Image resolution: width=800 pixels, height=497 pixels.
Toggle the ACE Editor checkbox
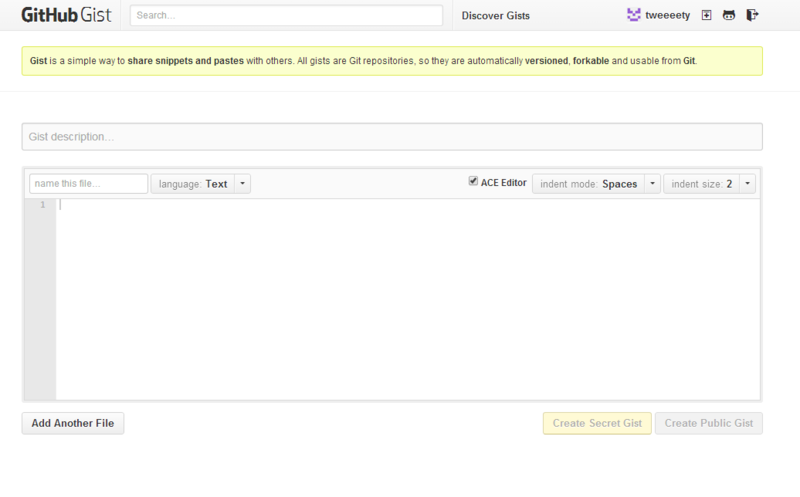(473, 181)
